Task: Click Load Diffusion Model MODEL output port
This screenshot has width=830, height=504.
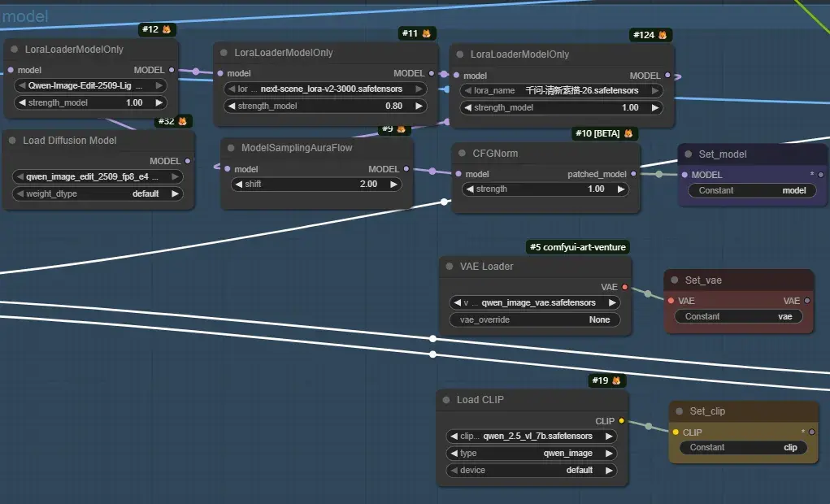Action: tap(188, 161)
